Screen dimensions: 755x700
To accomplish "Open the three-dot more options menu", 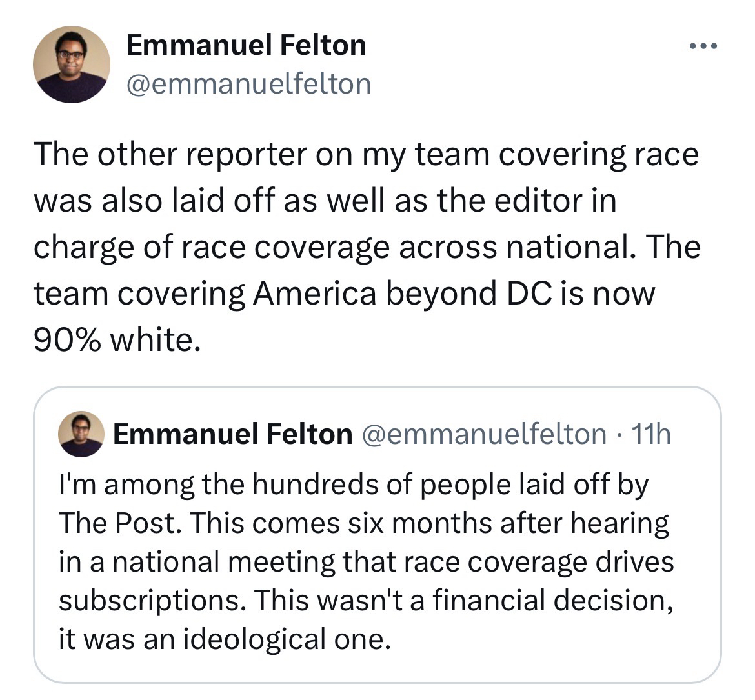I will 703,46.
